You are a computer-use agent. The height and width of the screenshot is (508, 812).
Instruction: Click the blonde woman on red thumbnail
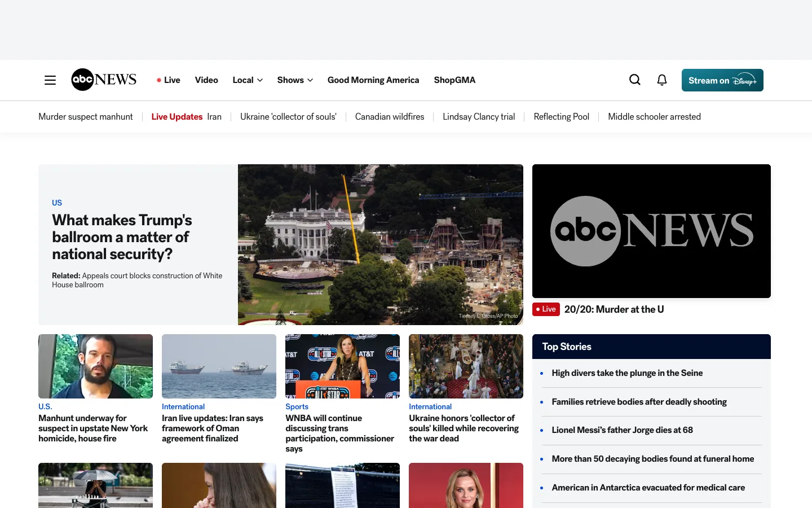[x=466, y=485]
